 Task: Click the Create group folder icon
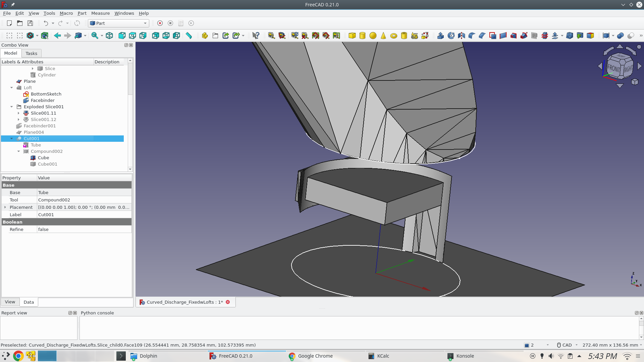pyautogui.click(x=215, y=36)
